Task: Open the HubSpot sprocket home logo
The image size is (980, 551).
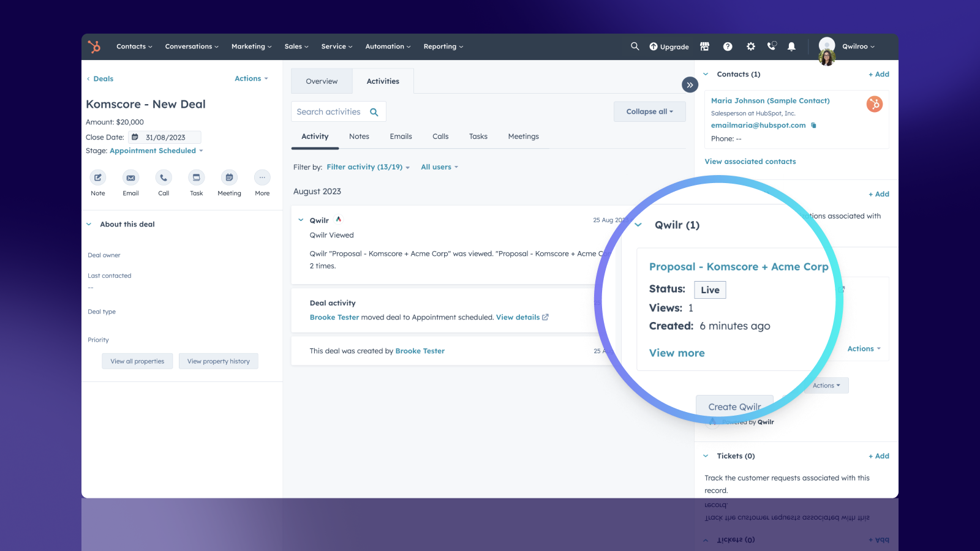Action: (x=94, y=47)
